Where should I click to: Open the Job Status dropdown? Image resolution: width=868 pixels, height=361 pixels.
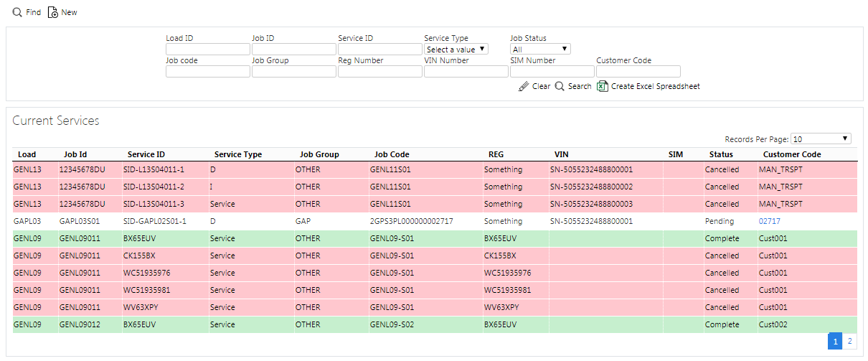coord(540,49)
